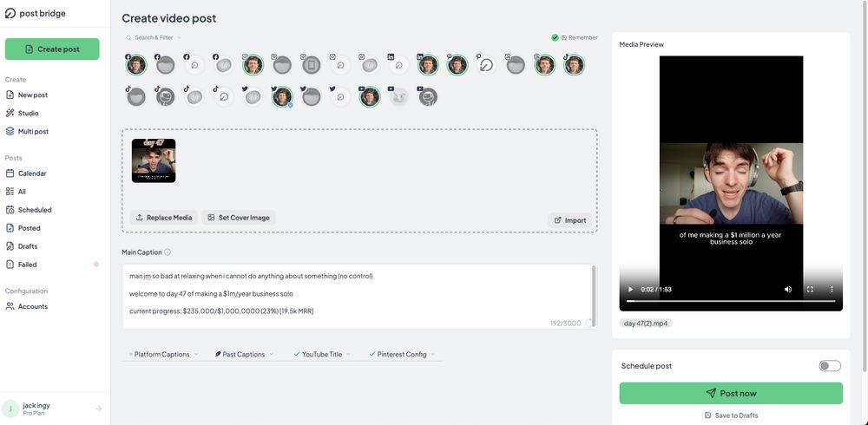Click the logout arrow next to jack ingy

(99, 409)
